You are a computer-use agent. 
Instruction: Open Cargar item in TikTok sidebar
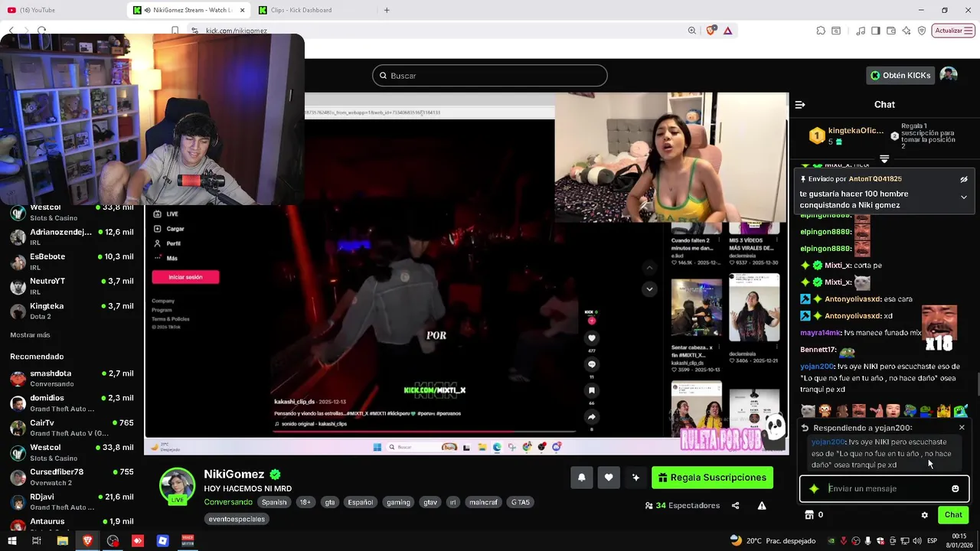[169, 229]
